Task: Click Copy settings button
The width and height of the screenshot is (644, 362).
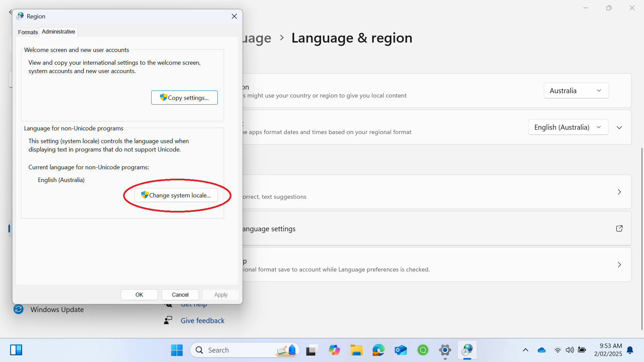Action: click(x=184, y=98)
